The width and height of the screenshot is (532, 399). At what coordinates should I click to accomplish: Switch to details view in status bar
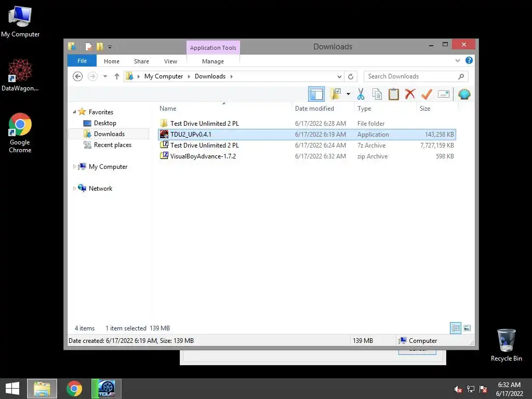[x=455, y=328]
